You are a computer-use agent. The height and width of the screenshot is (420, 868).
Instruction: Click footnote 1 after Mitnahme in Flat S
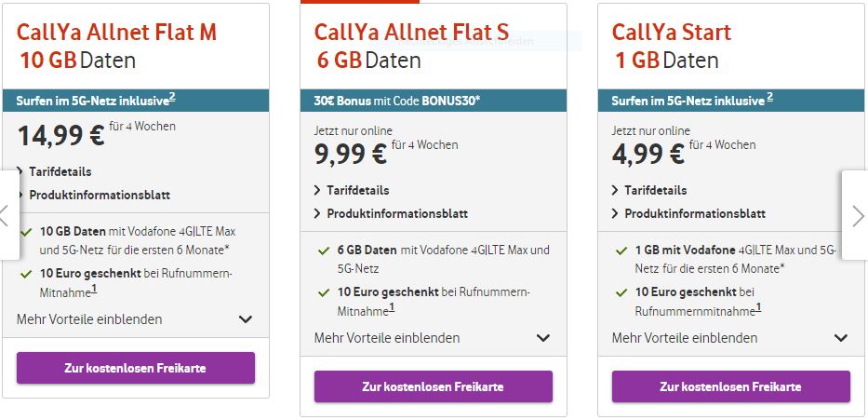point(393,308)
